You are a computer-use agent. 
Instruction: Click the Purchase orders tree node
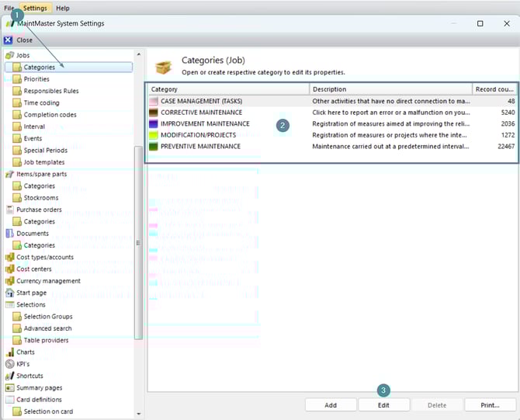pyautogui.click(x=39, y=210)
